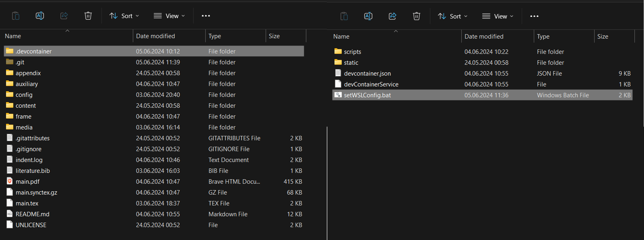The height and width of the screenshot is (240, 644).
Task: Click Rename icon in right window toolbar
Action: coord(368,17)
